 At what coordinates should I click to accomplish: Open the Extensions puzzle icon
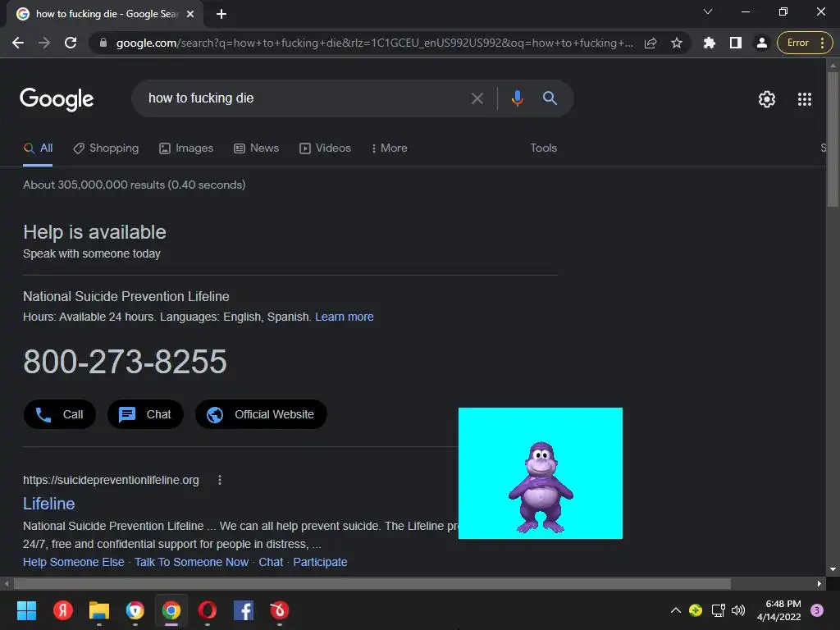pyautogui.click(x=710, y=43)
